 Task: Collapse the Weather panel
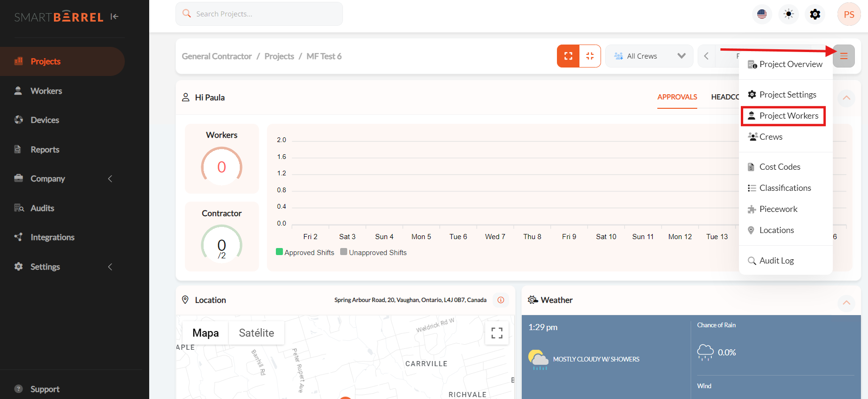pyautogui.click(x=846, y=303)
